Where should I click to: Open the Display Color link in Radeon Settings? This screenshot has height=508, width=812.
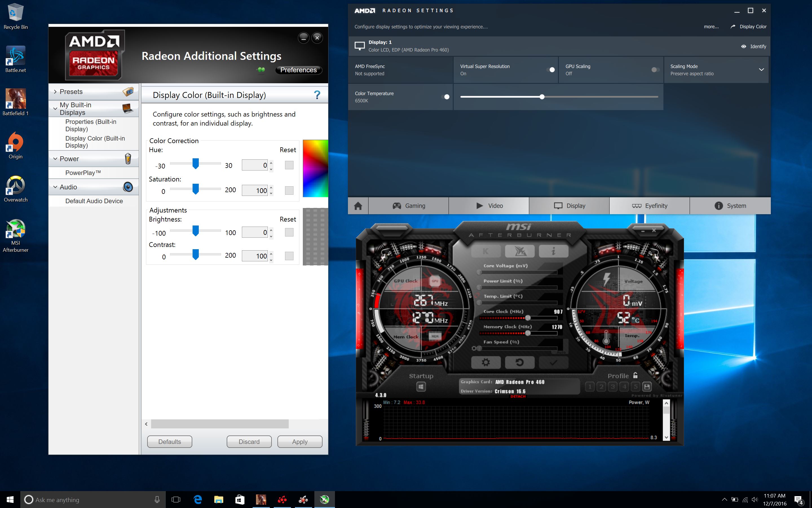(x=749, y=27)
